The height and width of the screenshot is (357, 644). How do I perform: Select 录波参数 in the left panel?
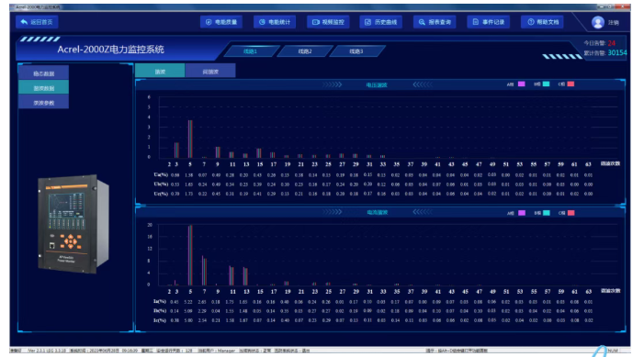pos(43,103)
